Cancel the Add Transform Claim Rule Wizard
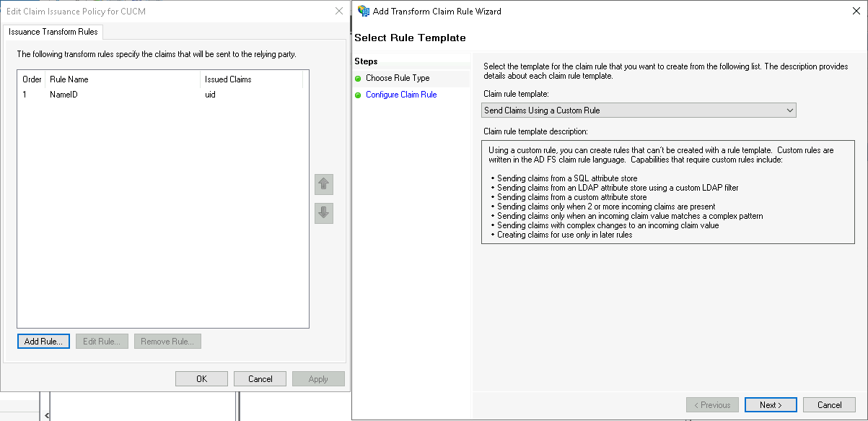This screenshot has height=421, width=868. pos(828,405)
